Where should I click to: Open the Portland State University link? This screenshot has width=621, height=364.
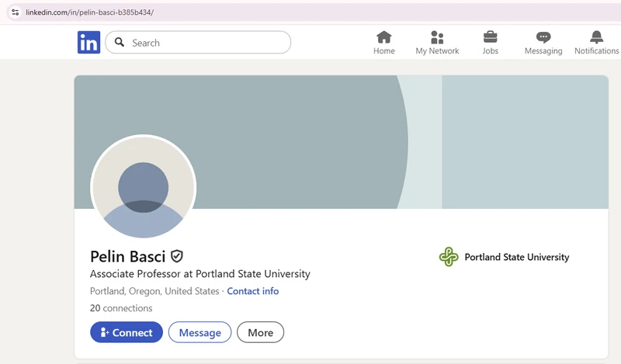[x=516, y=257]
